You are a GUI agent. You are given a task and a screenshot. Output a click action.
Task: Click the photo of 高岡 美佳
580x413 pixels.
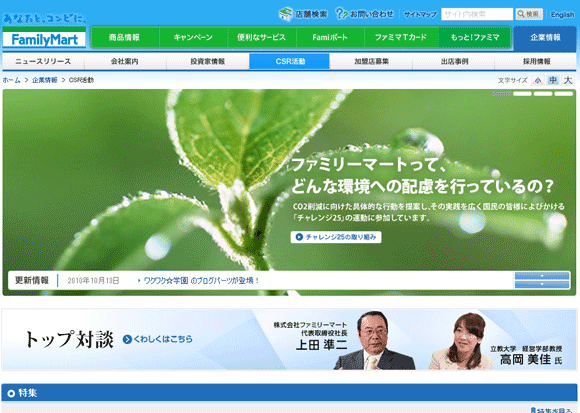462,341
